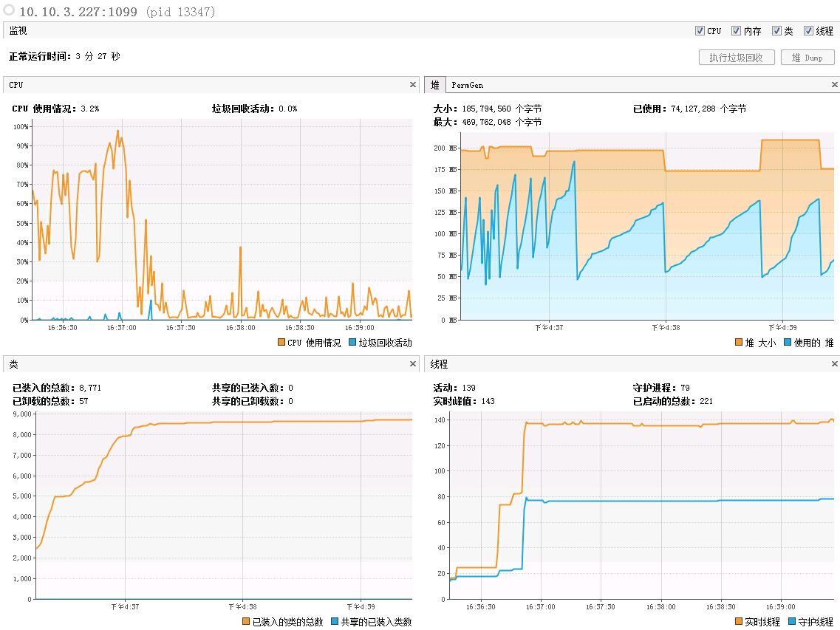Screen dimensions: 840x630
Task: Toggle the 内存 checkbox
Action: click(736, 30)
